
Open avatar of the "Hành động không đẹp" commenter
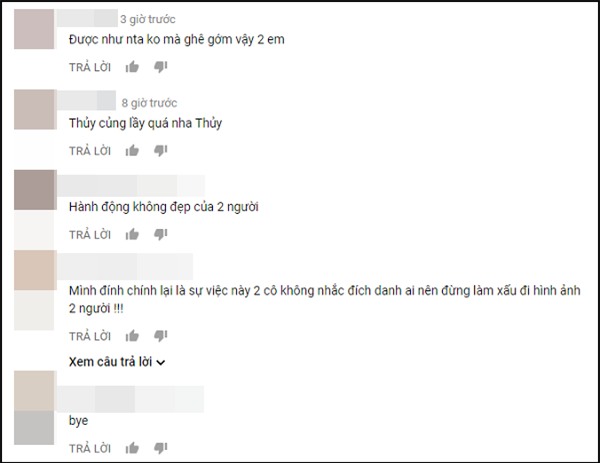coord(35,190)
